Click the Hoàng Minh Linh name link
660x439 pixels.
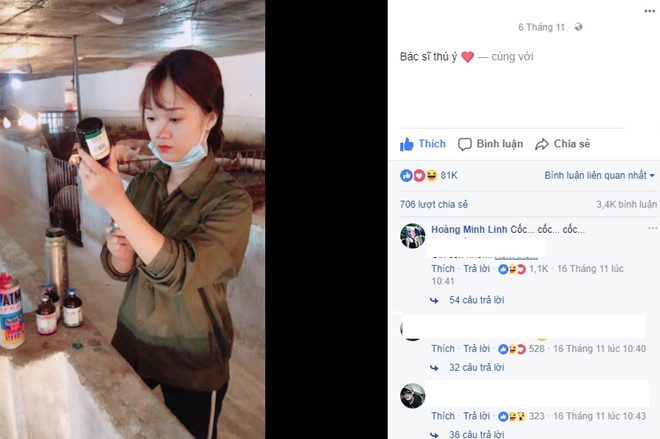(x=468, y=230)
